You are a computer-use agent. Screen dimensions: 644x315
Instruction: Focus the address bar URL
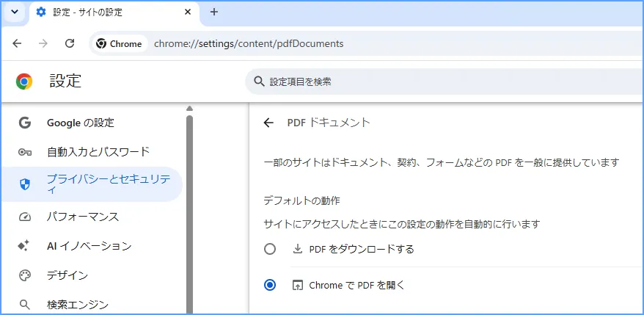tap(249, 43)
